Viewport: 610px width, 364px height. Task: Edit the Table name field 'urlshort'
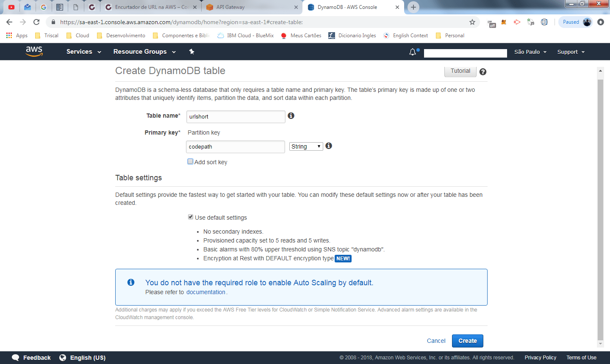click(236, 117)
